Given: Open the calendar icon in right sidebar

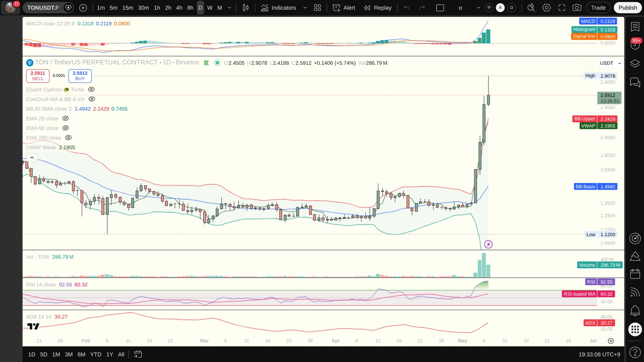Looking at the screenshot, I should [635, 274].
